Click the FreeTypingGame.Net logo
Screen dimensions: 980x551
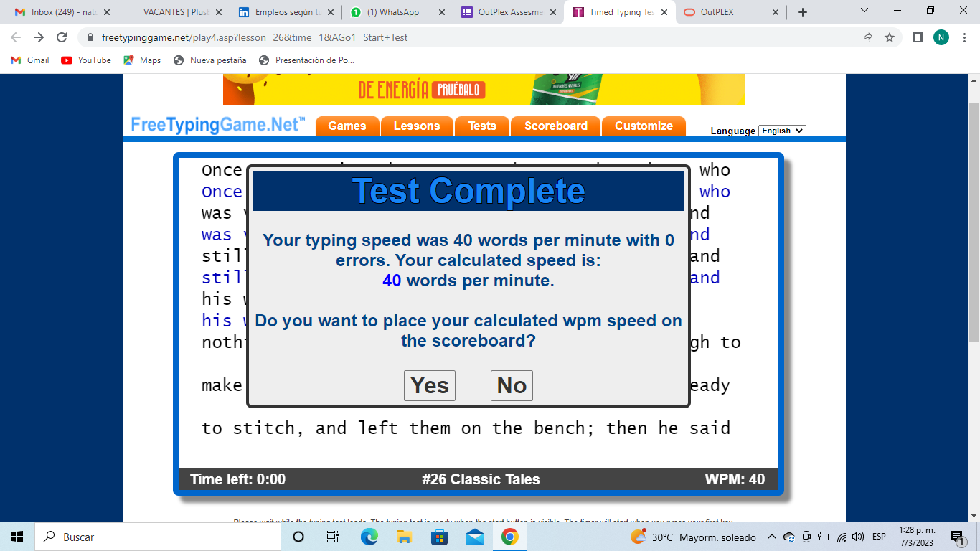coord(218,125)
